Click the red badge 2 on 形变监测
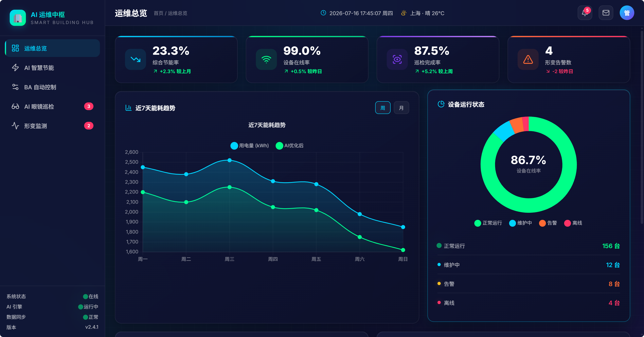644x337 pixels. 89,126
